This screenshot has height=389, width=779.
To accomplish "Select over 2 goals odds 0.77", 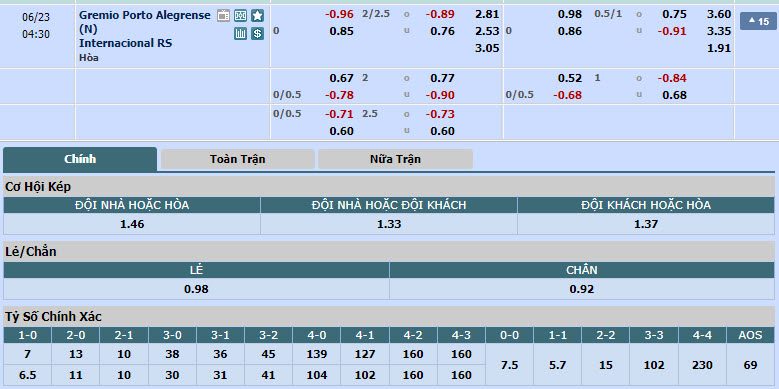I will [443, 78].
